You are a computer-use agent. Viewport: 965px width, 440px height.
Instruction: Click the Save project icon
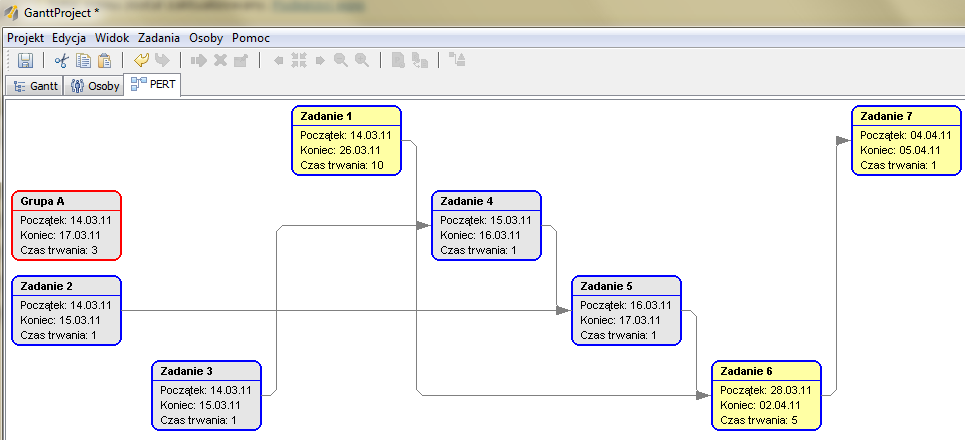pyautogui.click(x=26, y=60)
